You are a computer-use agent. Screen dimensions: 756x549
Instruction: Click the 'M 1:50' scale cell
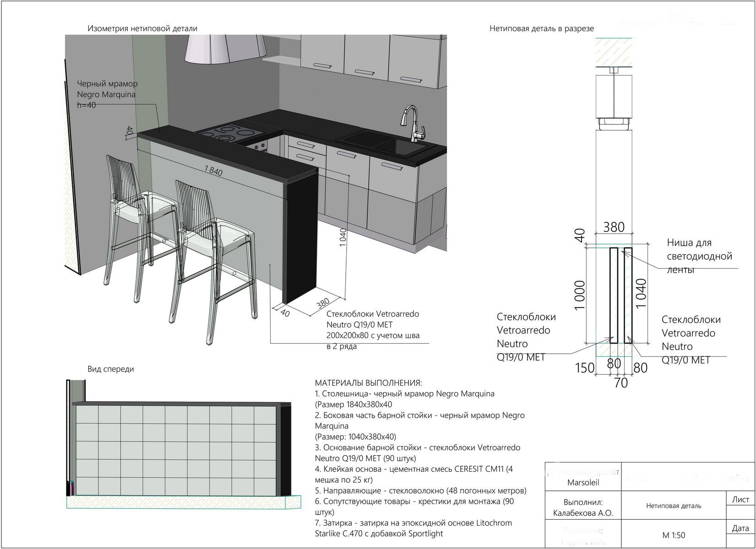(x=674, y=535)
